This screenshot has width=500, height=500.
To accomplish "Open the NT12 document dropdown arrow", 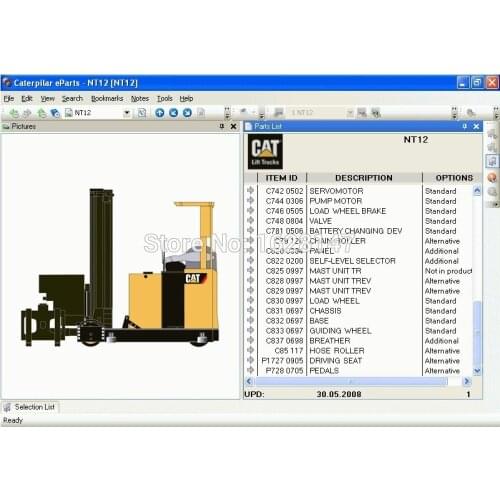I will tap(127, 113).
